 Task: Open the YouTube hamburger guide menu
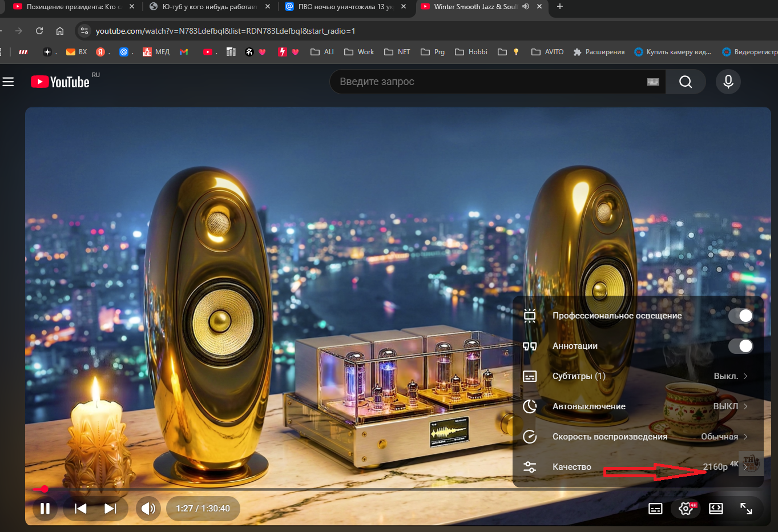(8, 82)
